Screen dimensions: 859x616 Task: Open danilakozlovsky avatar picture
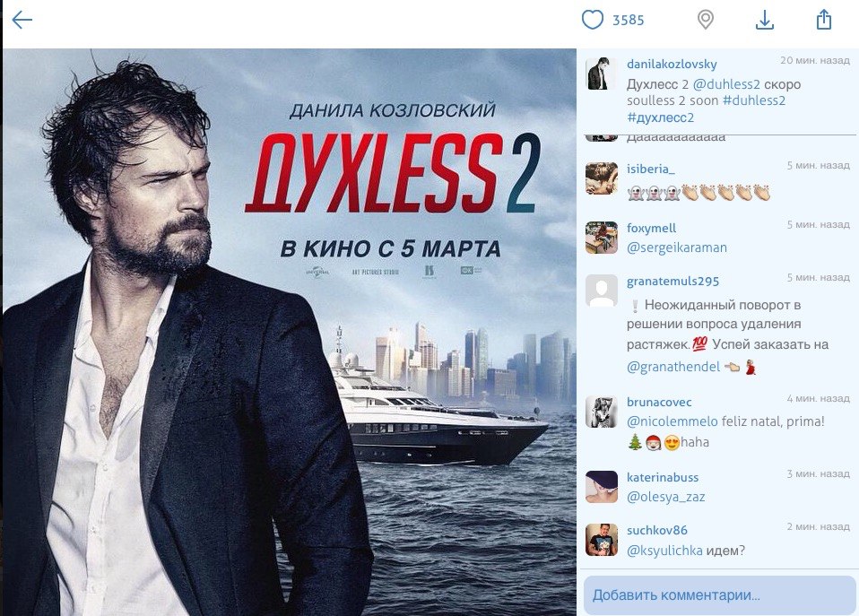[x=599, y=74]
